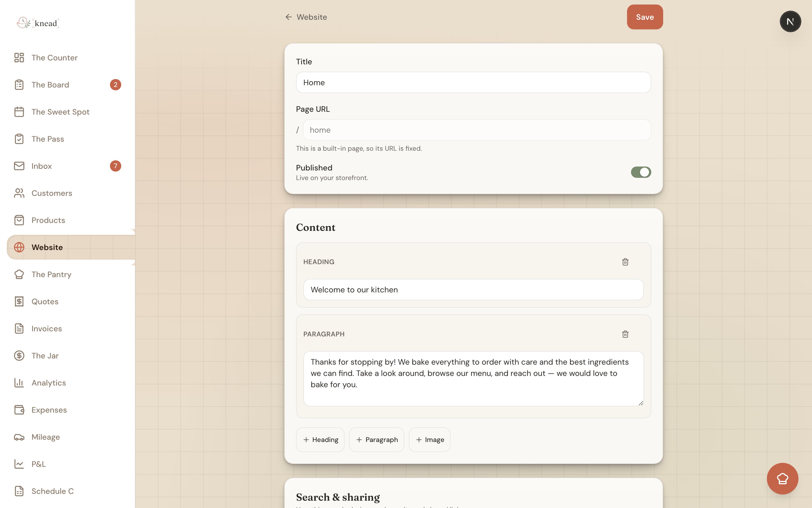Click the Live on your storefront text
Screen dimensions: 812x508
[332, 178]
